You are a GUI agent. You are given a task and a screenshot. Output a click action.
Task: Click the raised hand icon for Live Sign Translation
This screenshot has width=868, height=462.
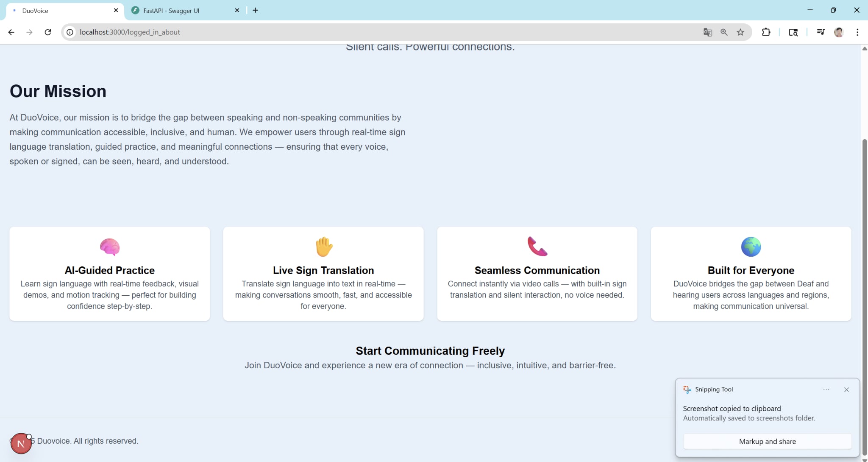(324, 246)
